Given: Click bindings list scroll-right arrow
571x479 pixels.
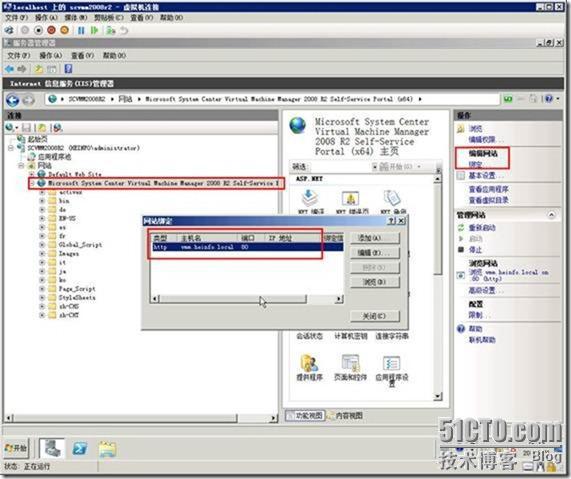Looking at the screenshot, I should click(339, 299).
